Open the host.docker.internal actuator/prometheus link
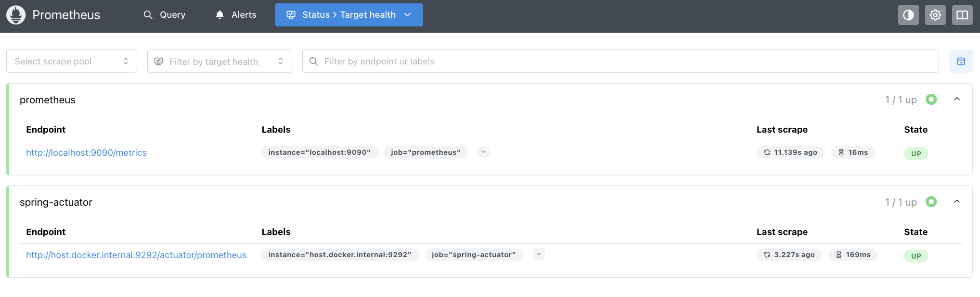Viewport: 980px width, 297px height. tap(136, 255)
